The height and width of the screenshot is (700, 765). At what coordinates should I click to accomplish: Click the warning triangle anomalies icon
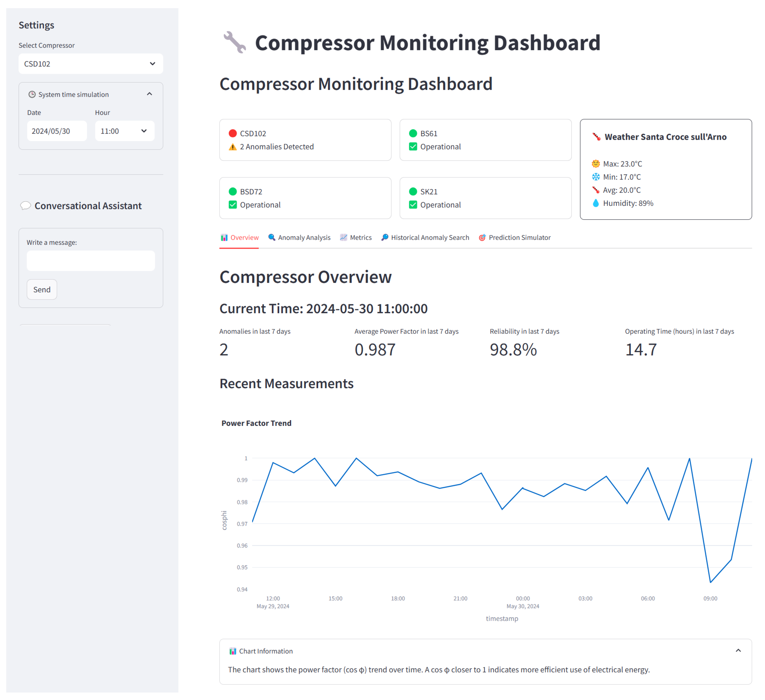pyautogui.click(x=233, y=147)
